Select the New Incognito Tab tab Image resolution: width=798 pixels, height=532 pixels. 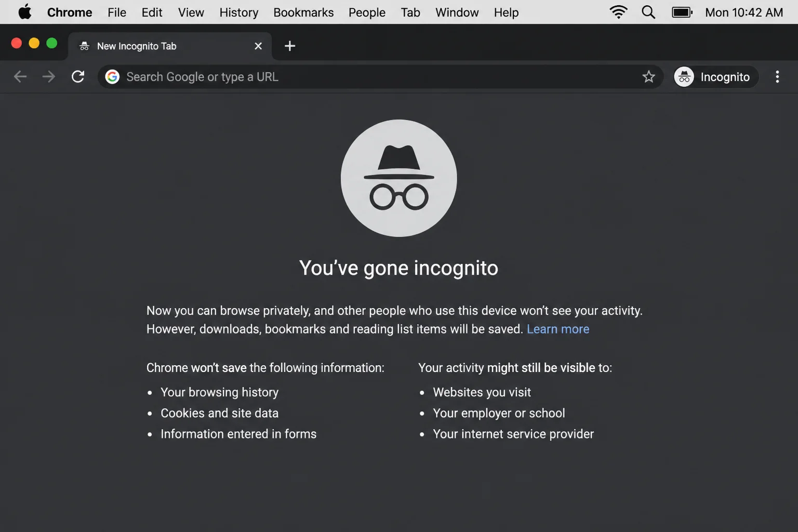pyautogui.click(x=170, y=46)
